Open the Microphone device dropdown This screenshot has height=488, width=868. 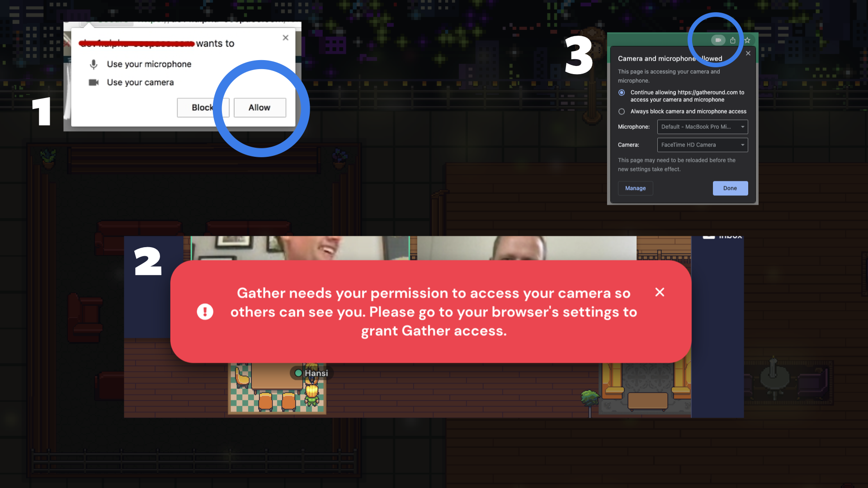click(x=702, y=127)
